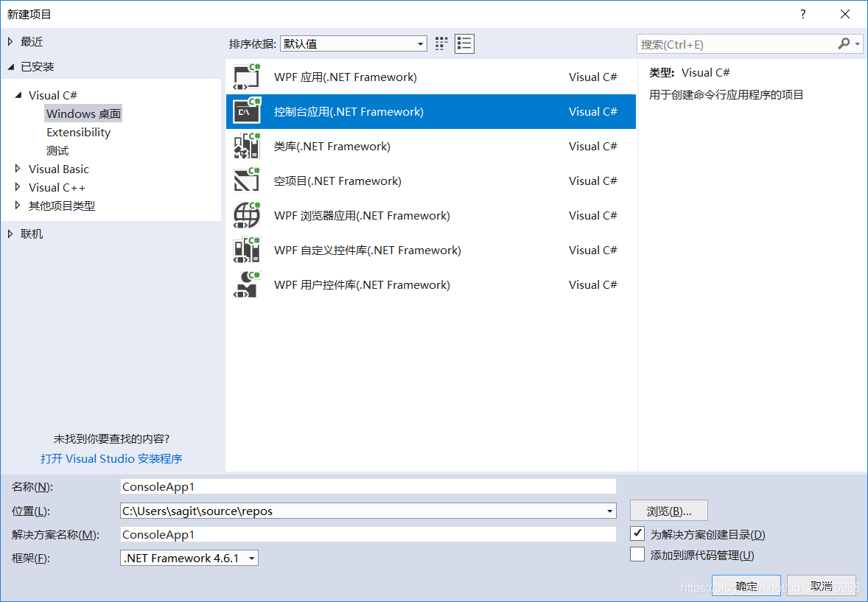Click the 名称 ConsoleApp1 input field
868x602 pixels.
coord(368,487)
